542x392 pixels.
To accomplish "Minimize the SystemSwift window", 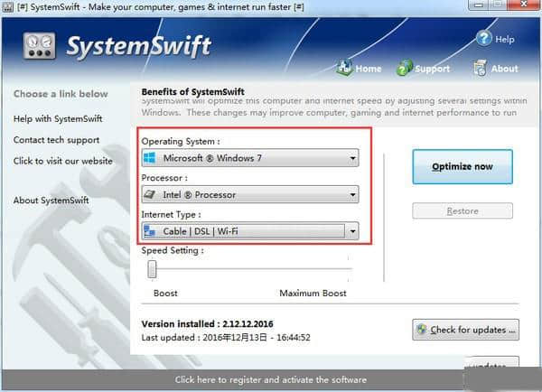I will point(479,5).
